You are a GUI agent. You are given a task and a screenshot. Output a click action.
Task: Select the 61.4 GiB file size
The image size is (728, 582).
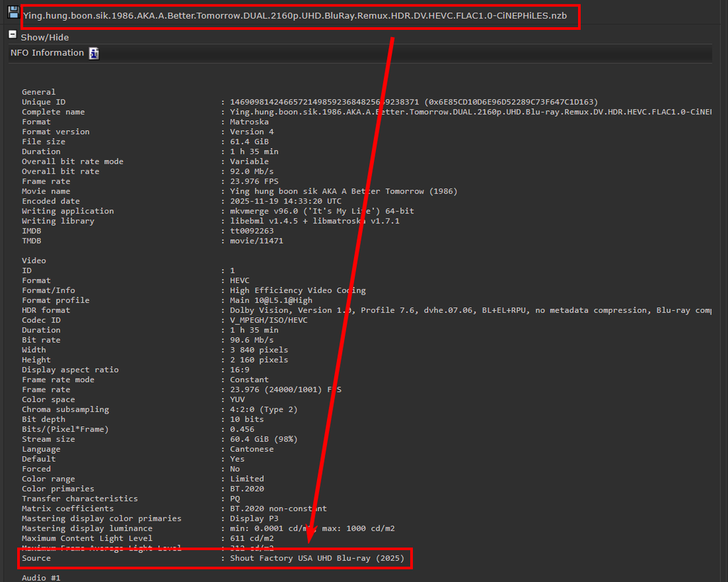[x=250, y=142]
